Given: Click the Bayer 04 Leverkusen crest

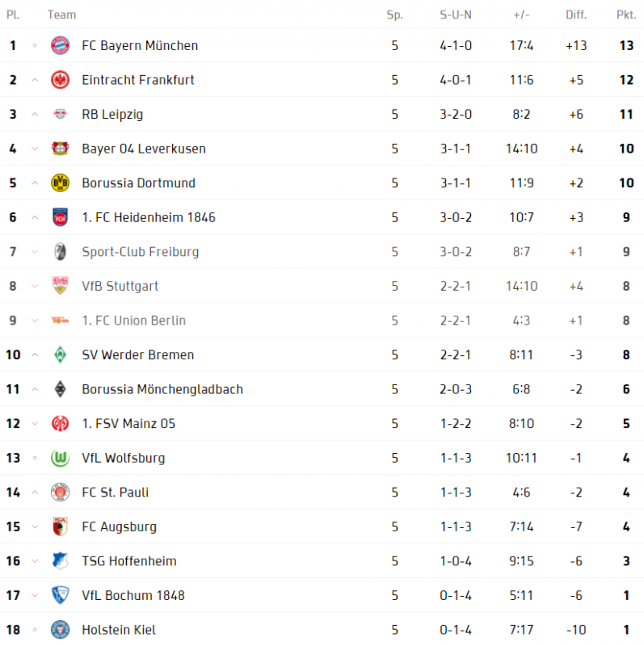Looking at the screenshot, I should 60,149.
